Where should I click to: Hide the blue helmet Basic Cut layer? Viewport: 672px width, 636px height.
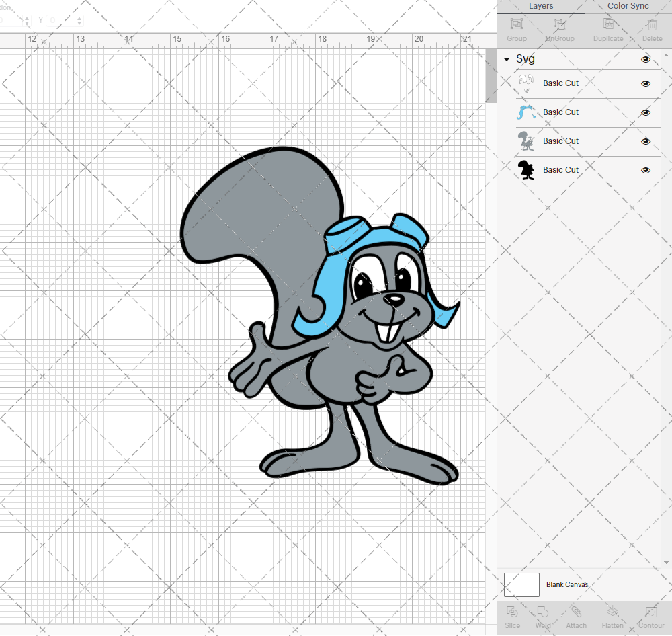(x=646, y=113)
